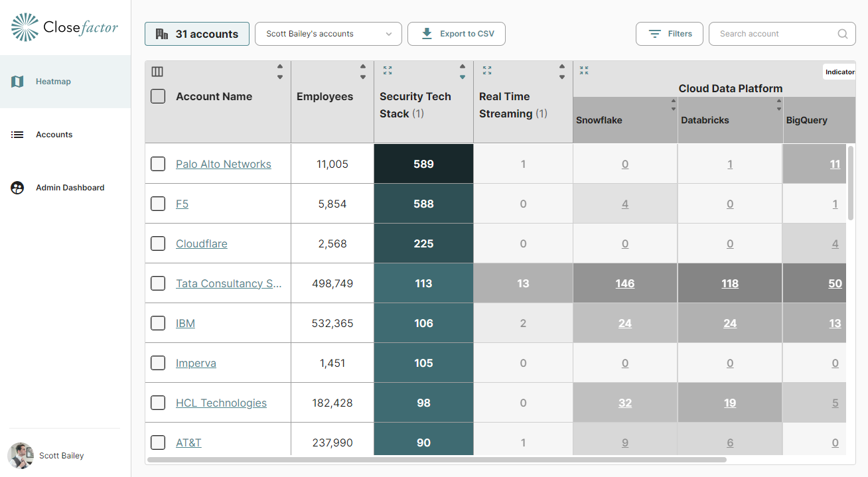Open the Accounts menu item
The height and width of the screenshot is (477, 868).
[x=65, y=135]
